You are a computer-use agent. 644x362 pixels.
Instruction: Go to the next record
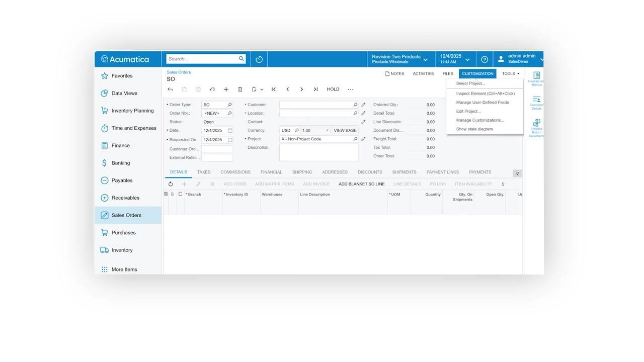[301, 89]
